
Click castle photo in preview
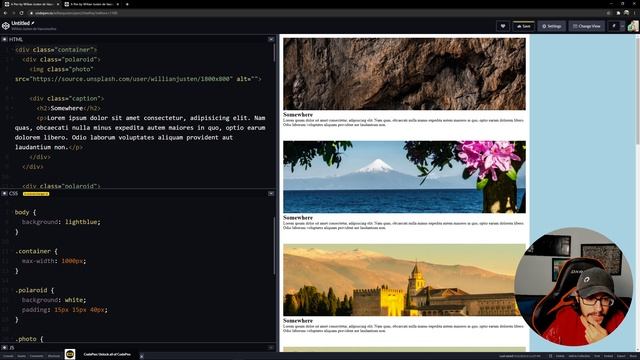(x=404, y=280)
